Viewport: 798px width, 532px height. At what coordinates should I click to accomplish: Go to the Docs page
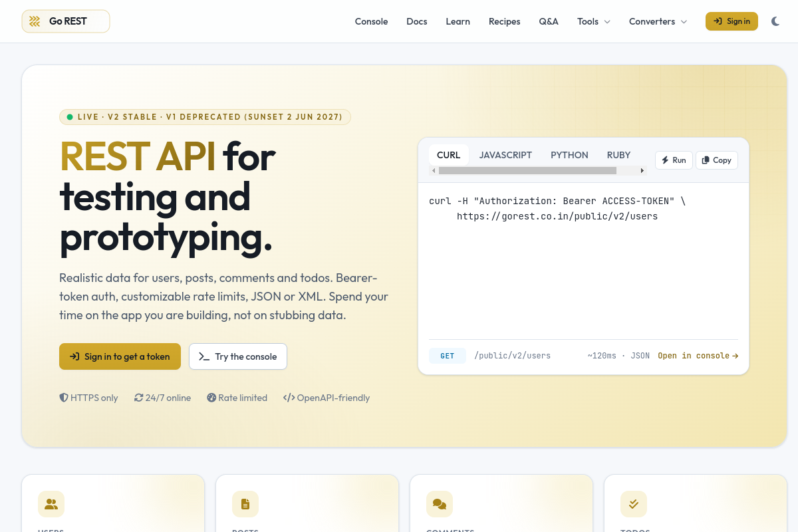click(x=417, y=21)
